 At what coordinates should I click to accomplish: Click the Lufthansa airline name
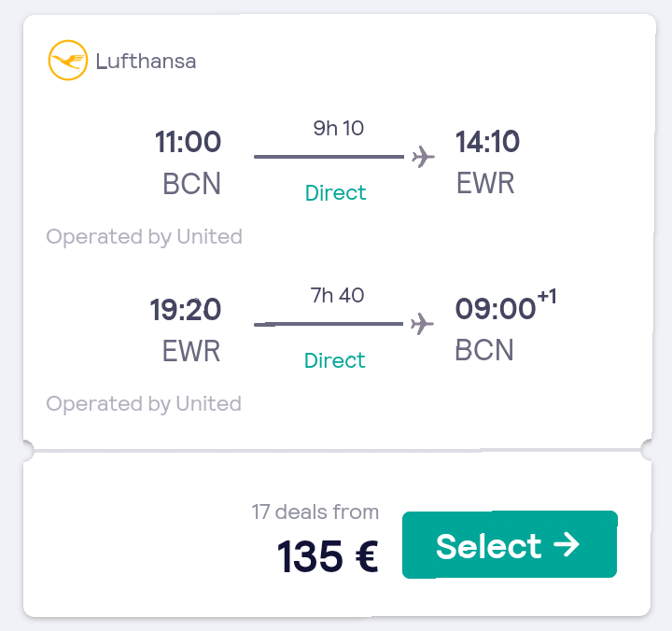pyautogui.click(x=146, y=61)
